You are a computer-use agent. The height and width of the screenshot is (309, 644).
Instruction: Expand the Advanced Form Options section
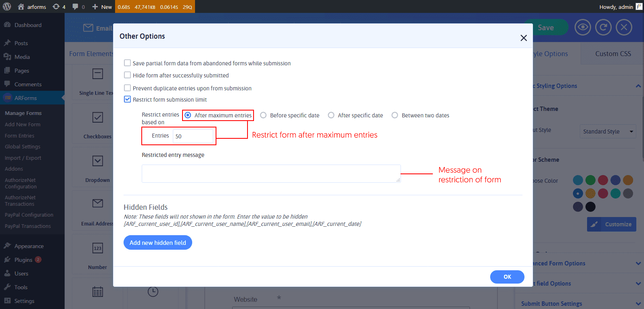(638, 263)
